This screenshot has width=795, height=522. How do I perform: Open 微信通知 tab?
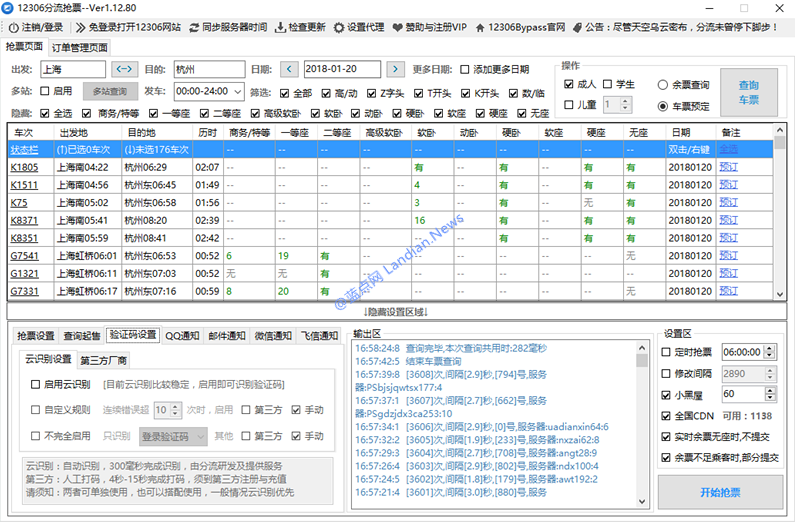click(273, 335)
